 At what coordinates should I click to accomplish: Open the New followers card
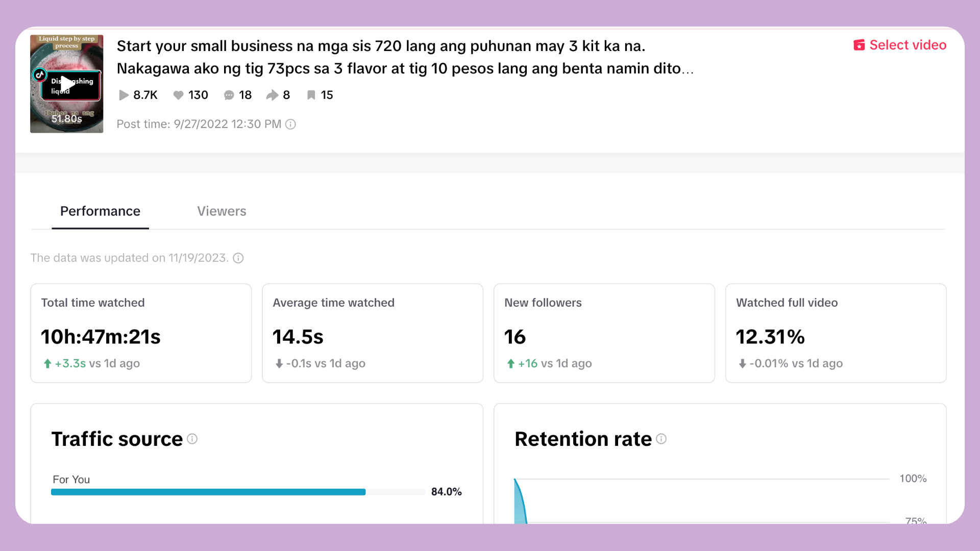coord(604,333)
